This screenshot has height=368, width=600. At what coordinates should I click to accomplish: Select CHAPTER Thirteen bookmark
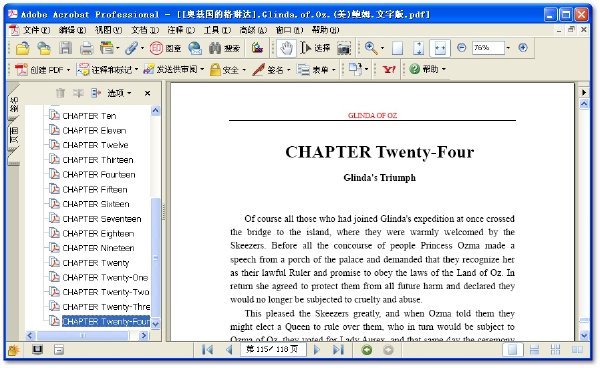98,160
